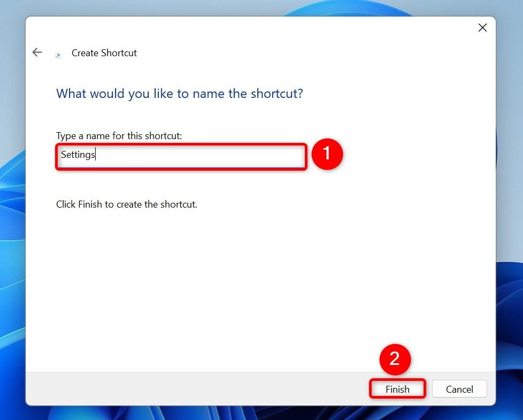Click the shortcut icon beside Create Shortcut

click(x=58, y=55)
